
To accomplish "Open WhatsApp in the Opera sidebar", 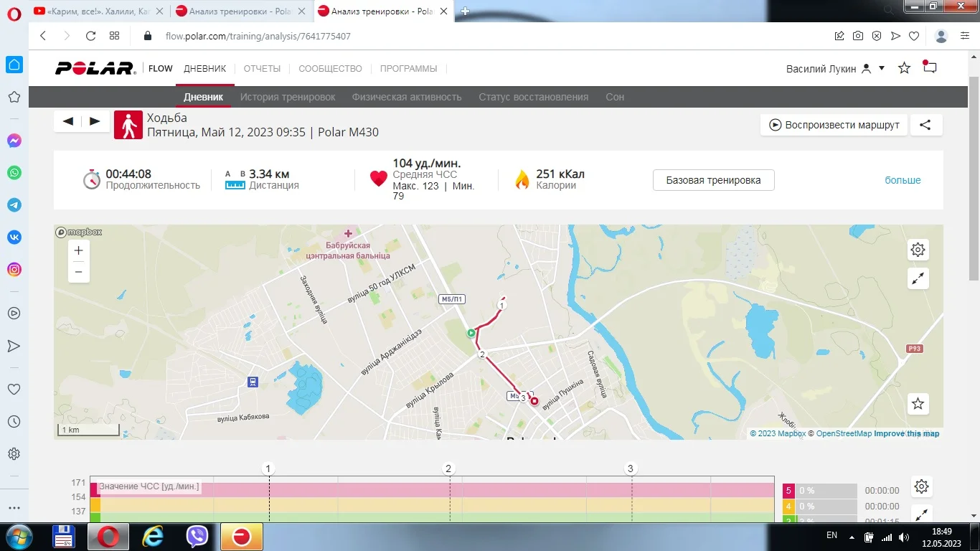I will click(x=14, y=173).
